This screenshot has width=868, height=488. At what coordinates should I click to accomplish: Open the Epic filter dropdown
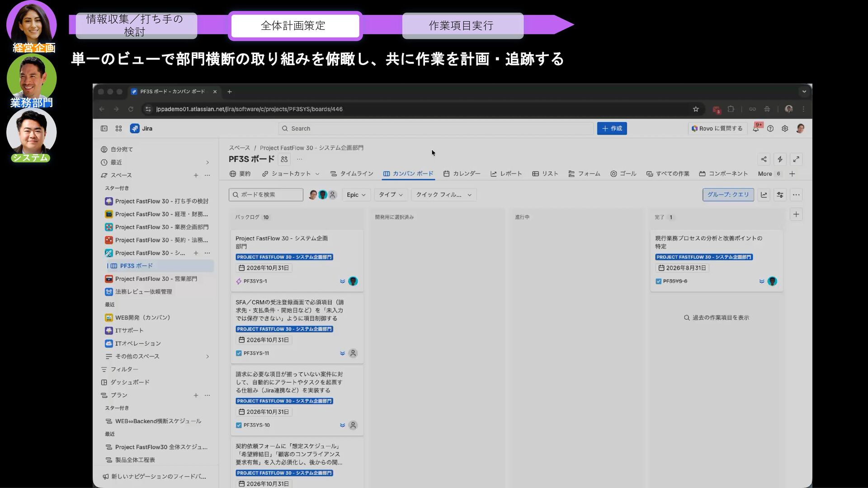356,195
